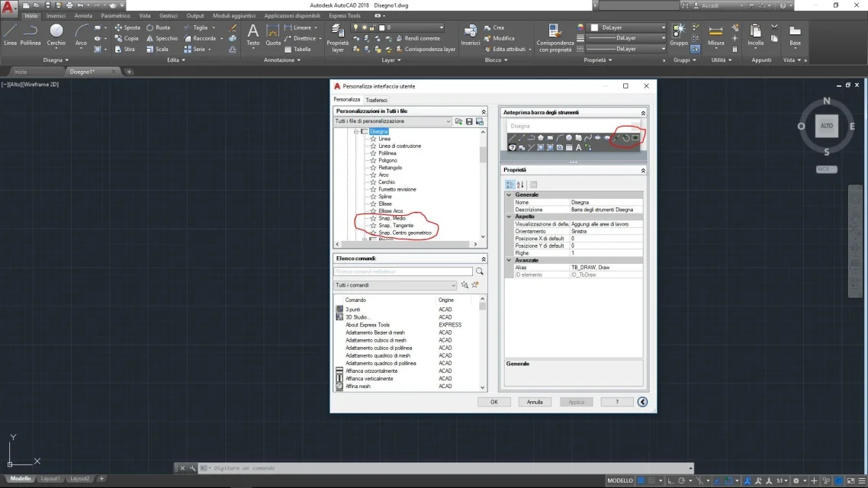This screenshot has height=488, width=868.
Task: Open the Inserisci ribbon tab
Action: tap(56, 16)
